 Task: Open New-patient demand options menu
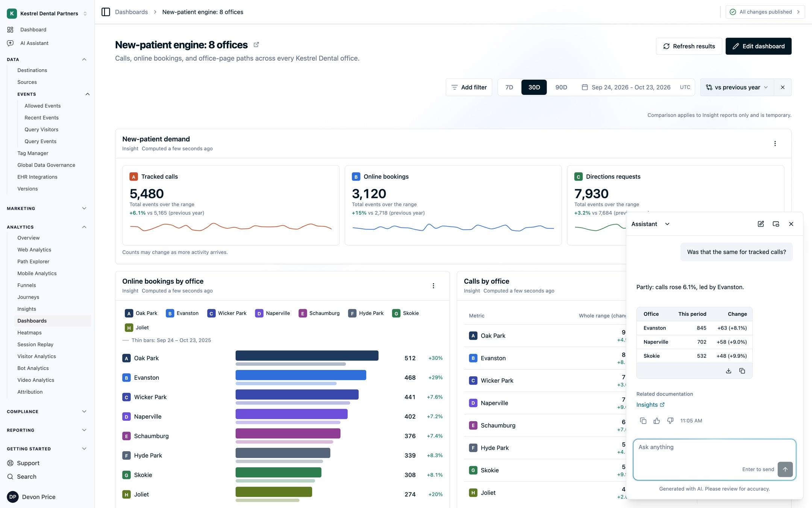[775, 144]
